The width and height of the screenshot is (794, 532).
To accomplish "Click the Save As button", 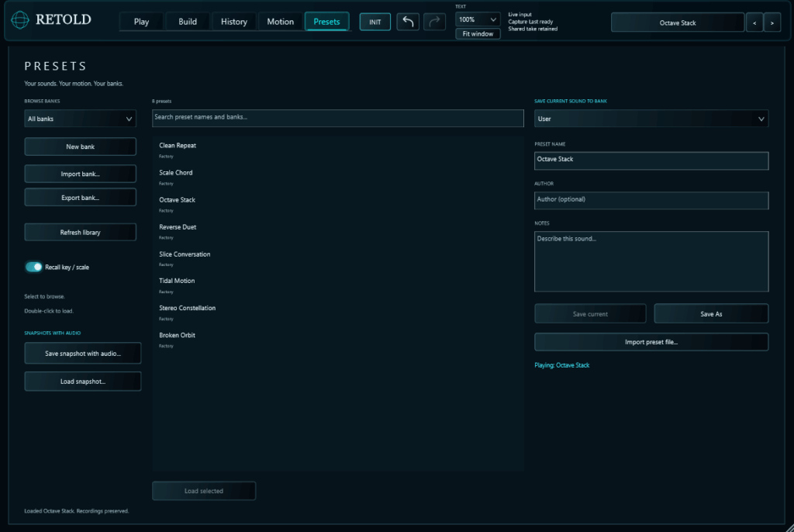I will point(711,313).
